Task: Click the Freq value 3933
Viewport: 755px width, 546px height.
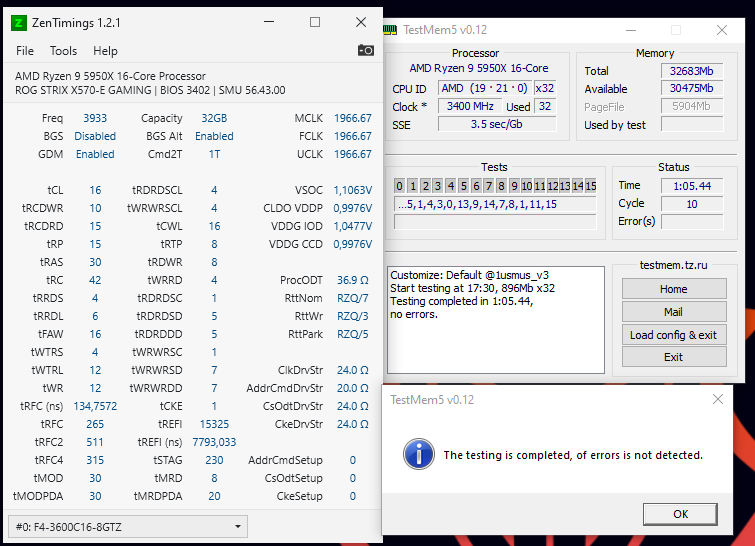Action: (x=95, y=118)
